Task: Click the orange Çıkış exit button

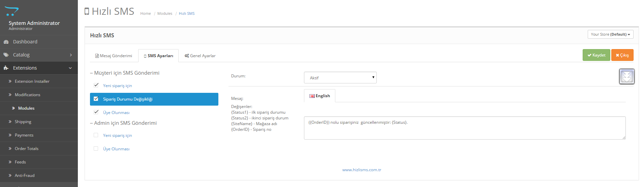Action: point(622,55)
